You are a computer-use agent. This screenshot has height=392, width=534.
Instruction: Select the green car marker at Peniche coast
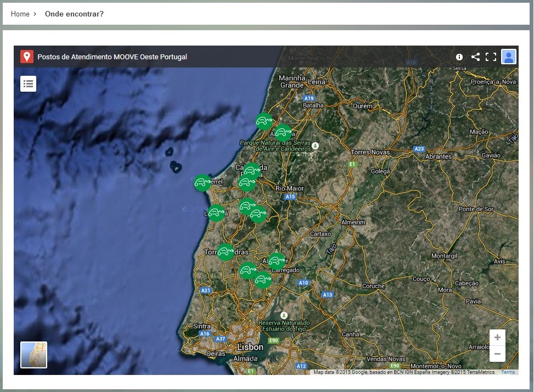[203, 182]
